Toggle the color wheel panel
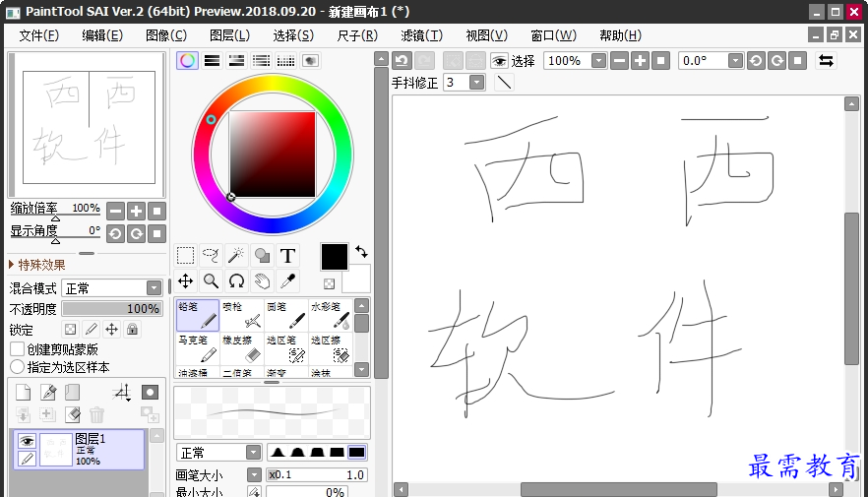Screen dimensions: 868x497 (187, 60)
